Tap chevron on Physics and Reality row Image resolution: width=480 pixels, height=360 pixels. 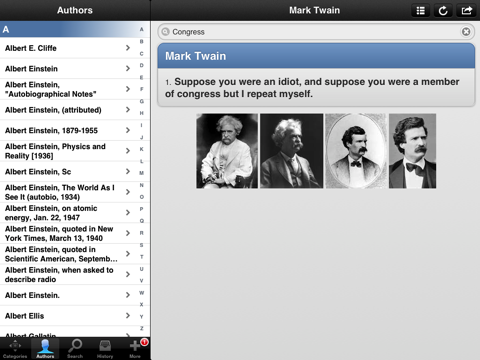[x=128, y=151]
